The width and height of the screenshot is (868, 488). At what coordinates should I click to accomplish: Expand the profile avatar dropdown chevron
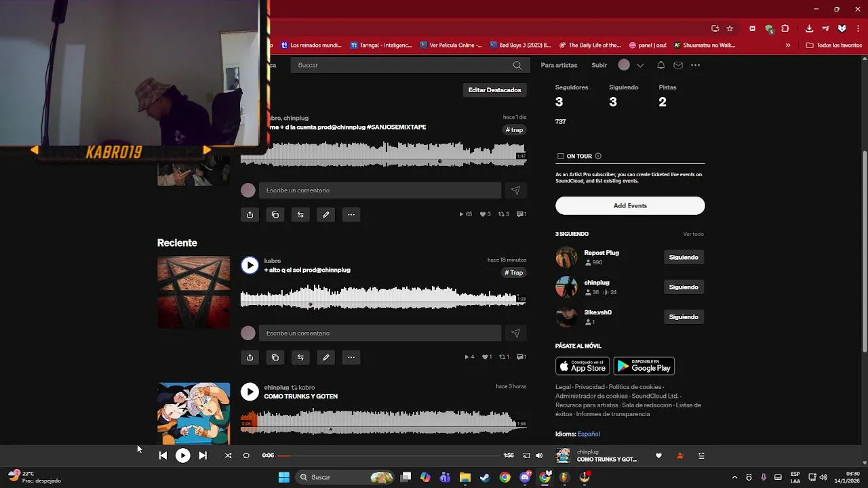coord(640,65)
